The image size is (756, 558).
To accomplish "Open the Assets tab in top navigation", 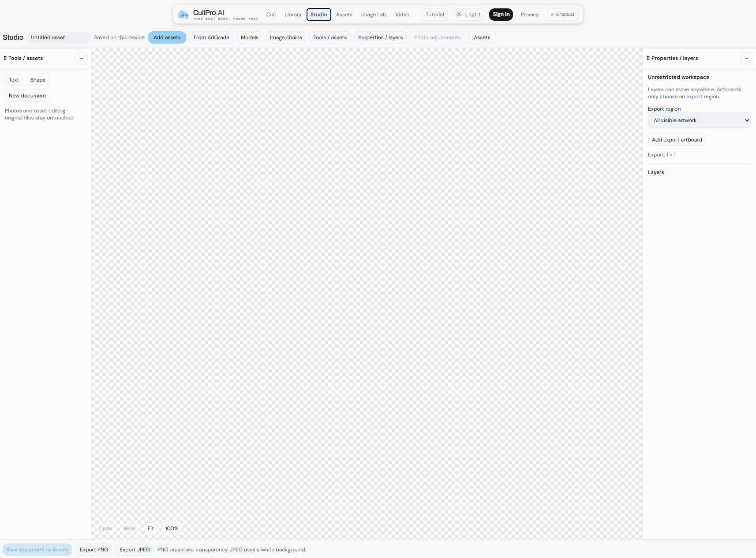I will click(x=344, y=15).
